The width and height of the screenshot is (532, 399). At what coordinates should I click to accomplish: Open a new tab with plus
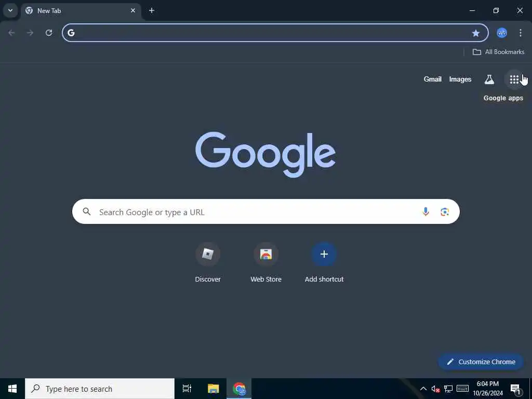point(152,10)
